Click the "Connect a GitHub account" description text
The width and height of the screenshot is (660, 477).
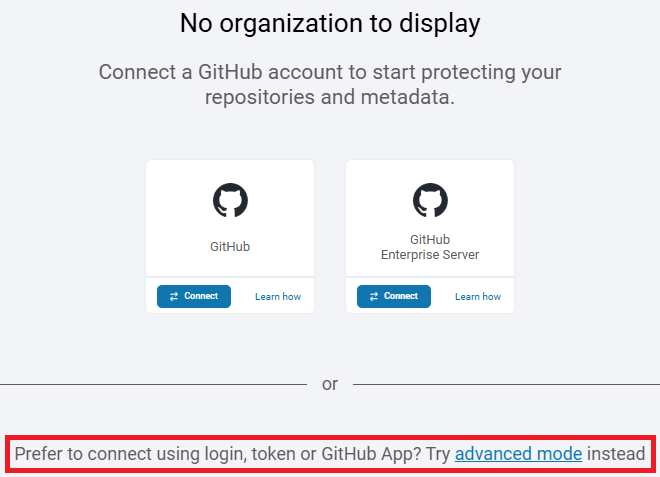pos(330,73)
